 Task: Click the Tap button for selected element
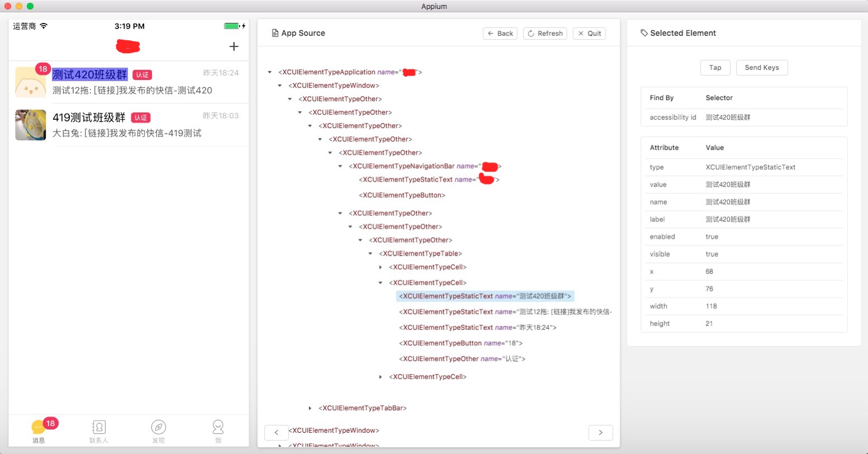[715, 68]
